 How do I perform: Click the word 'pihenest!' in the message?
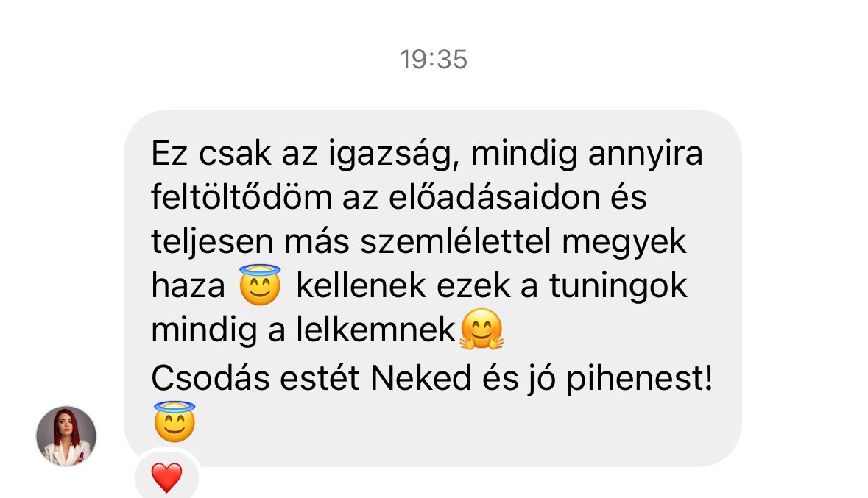click(639, 380)
